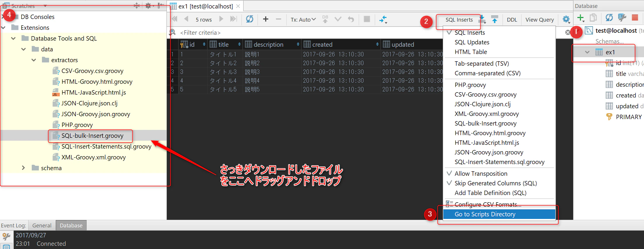Reload the data grid page
The image size is (644, 249).
(250, 19)
